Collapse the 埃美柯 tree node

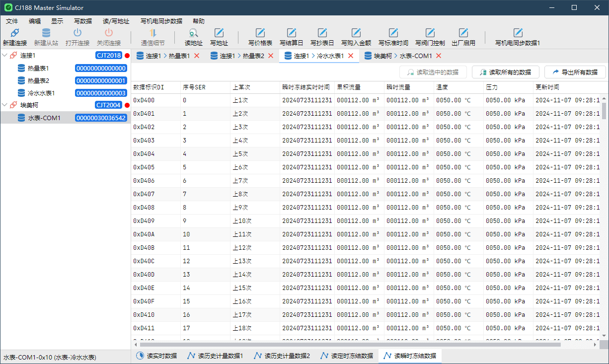pos(5,105)
